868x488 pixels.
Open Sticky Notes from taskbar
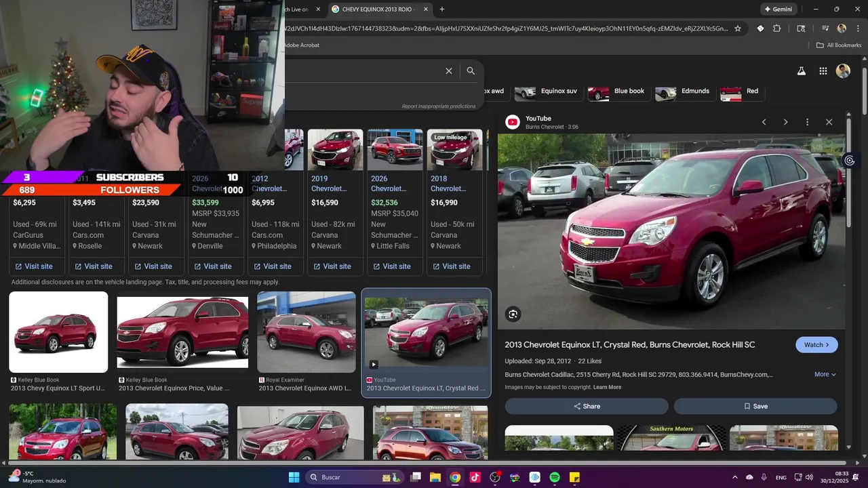(574, 477)
